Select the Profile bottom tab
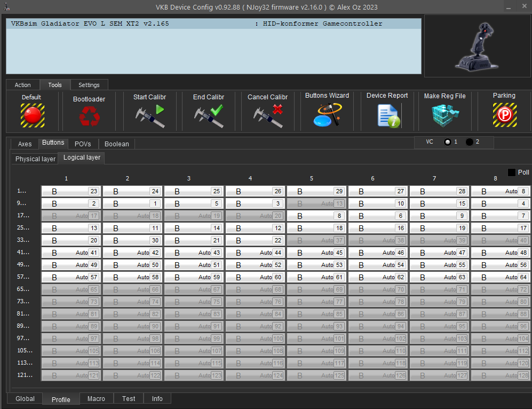Viewport: 532px width, 409px height. pyautogui.click(x=61, y=399)
